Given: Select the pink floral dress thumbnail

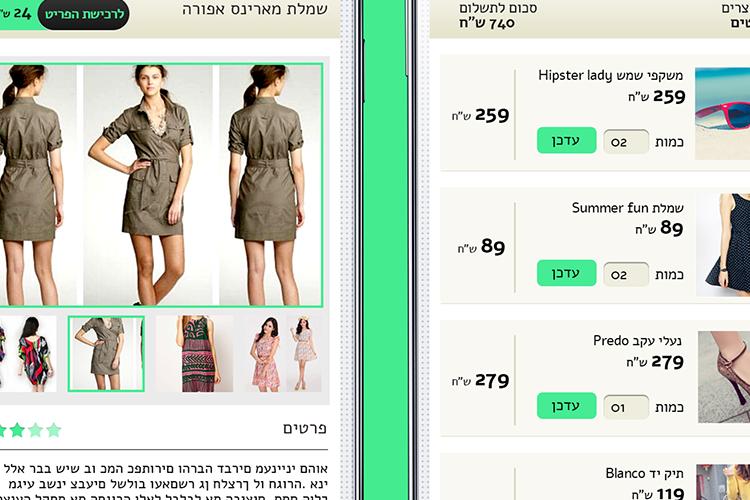Looking at the screenshot, I should pyautogui.click(x=285, y=354).
